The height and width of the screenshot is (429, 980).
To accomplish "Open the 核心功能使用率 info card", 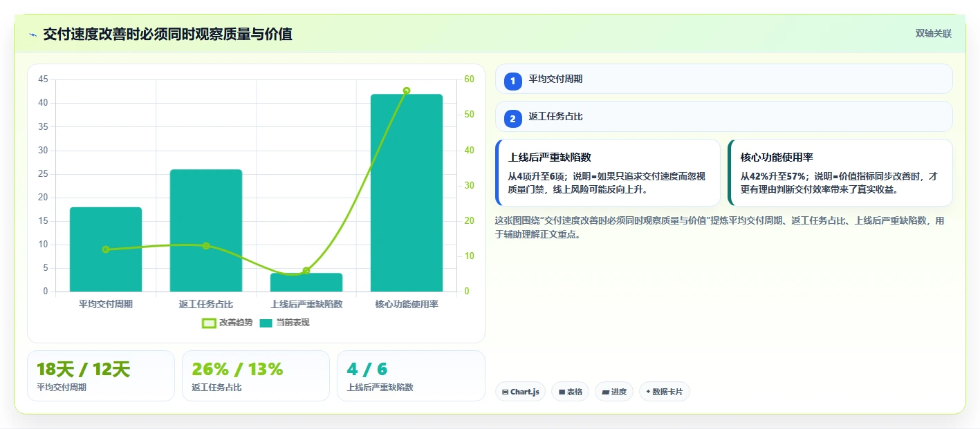I will coord(840,173).
